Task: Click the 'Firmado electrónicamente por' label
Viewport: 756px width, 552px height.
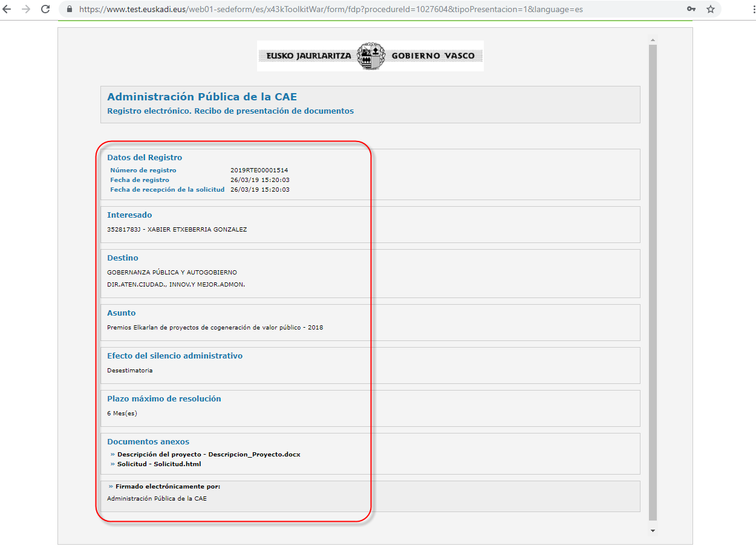Action: click(168, 486)
